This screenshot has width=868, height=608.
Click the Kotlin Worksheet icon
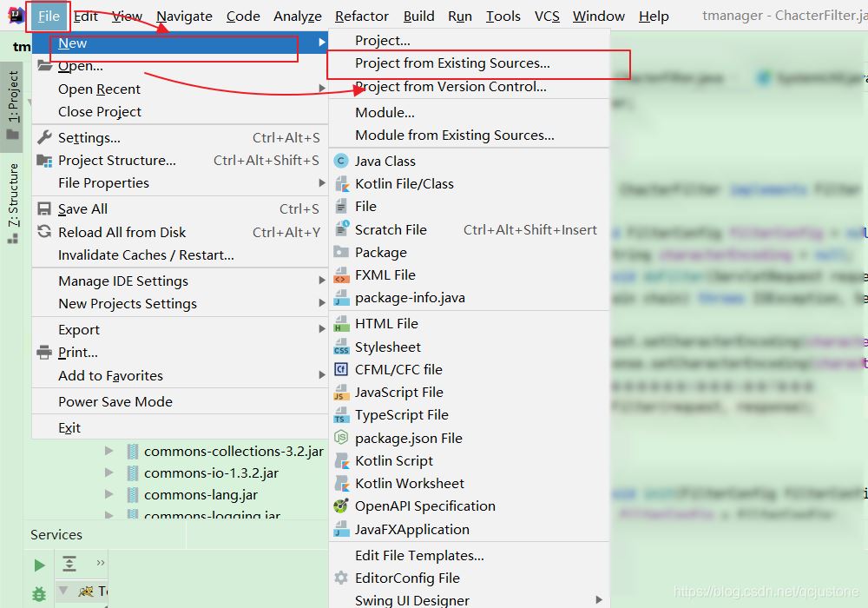click(x=341, y=484)
